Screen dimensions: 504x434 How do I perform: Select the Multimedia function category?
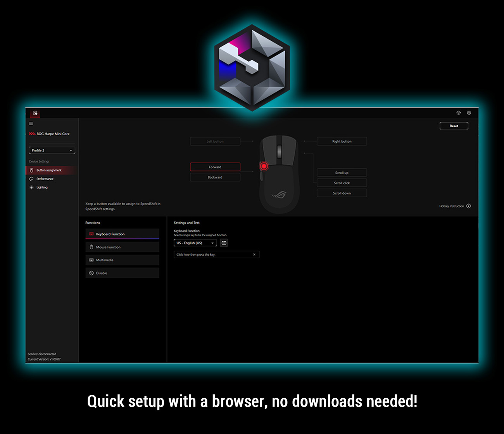122,260
